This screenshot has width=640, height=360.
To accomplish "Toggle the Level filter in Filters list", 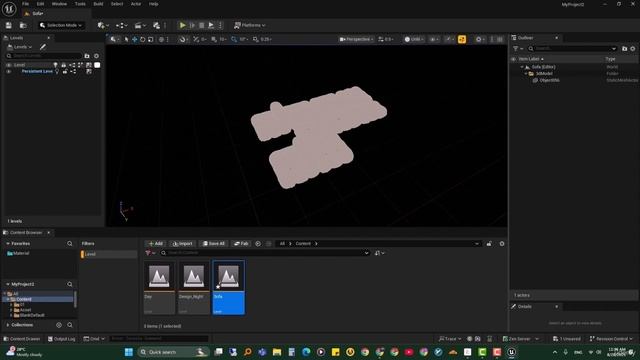I will tap(109, 254).
